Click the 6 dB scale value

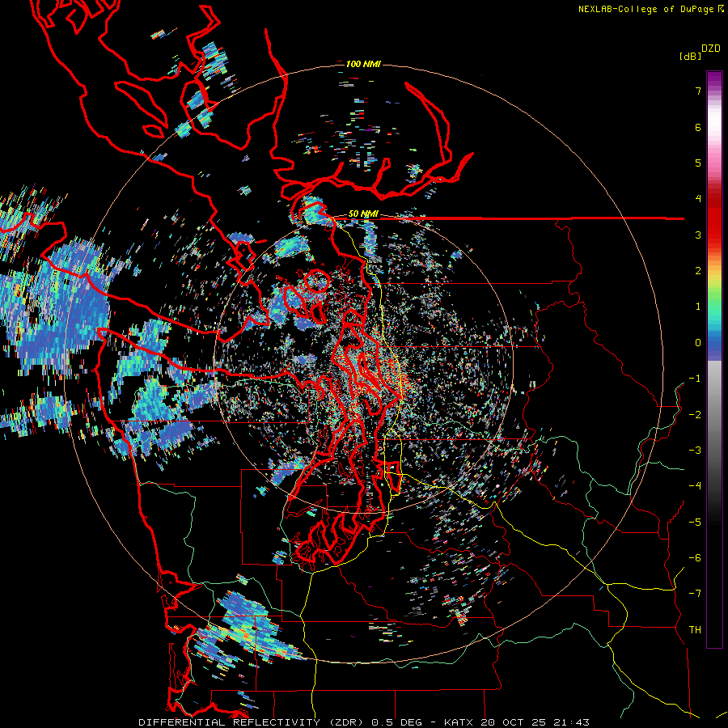[x=698, y=127]
